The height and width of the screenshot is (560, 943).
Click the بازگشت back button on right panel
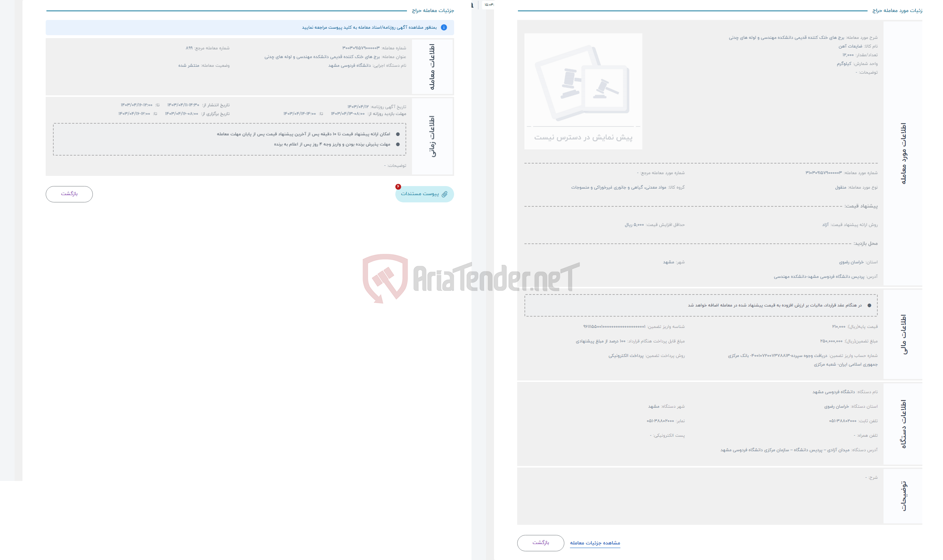(x=543, y=543)
